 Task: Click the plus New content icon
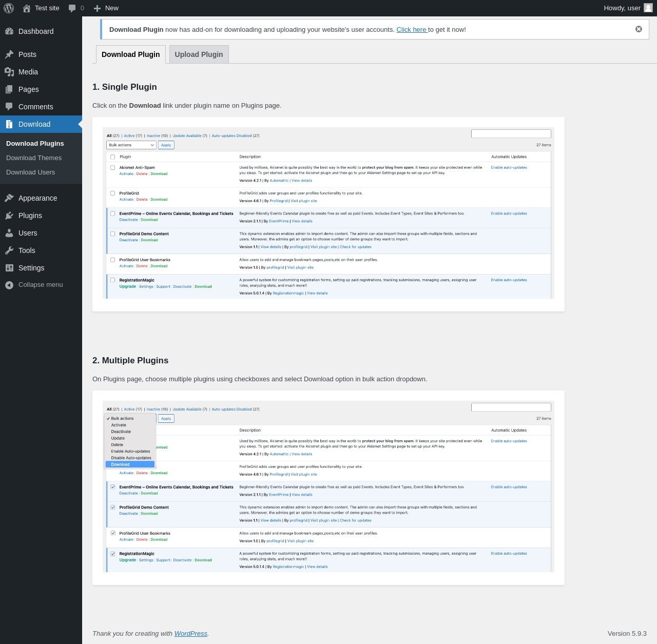tap(97, 8)
